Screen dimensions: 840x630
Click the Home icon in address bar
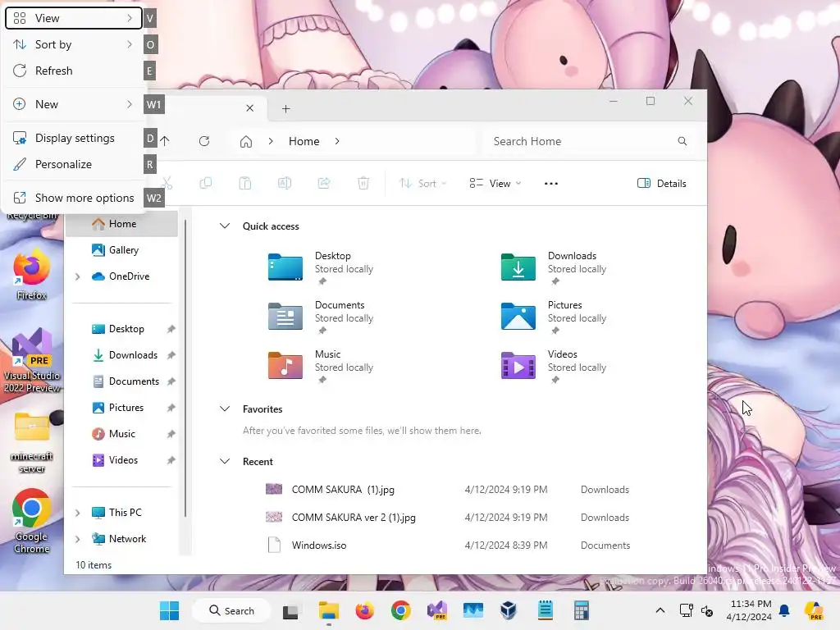(x=246, y=141)
